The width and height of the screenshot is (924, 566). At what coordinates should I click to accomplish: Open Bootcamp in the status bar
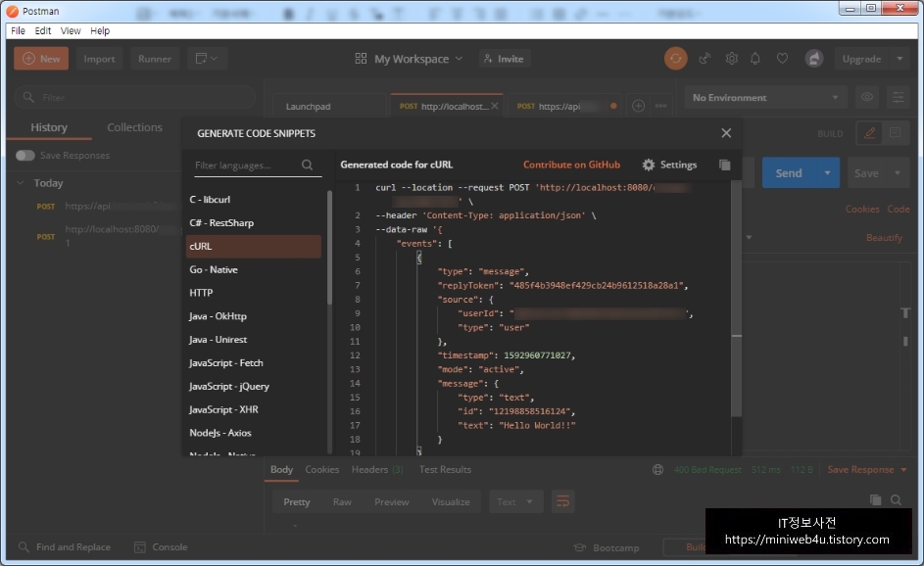[x=607, y=547]
